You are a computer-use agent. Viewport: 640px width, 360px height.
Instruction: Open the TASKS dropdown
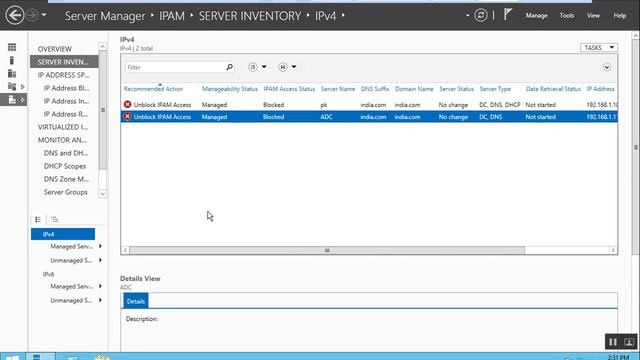[599, 48]
